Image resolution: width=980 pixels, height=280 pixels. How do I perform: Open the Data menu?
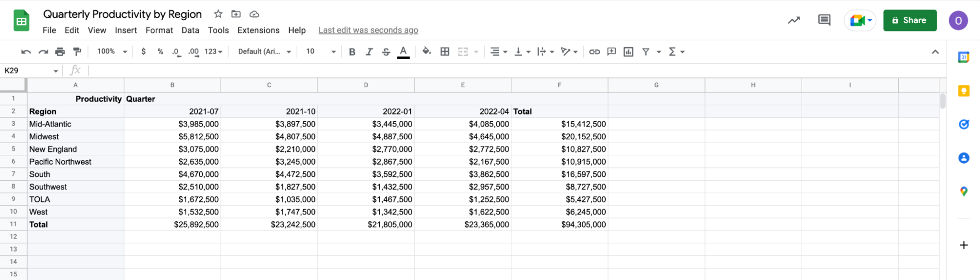190,30
